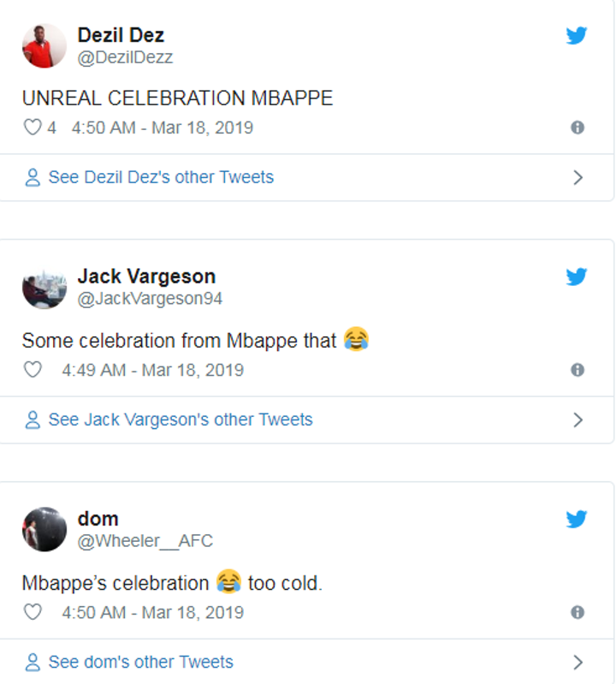Like Dezil Dez's tweet with the heart

point(33,128)
